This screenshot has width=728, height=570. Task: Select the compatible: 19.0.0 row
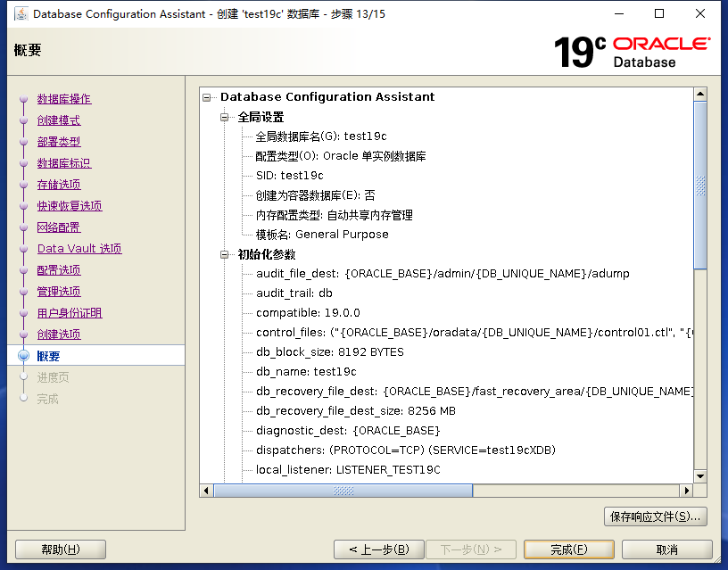(x=308, y=313)
